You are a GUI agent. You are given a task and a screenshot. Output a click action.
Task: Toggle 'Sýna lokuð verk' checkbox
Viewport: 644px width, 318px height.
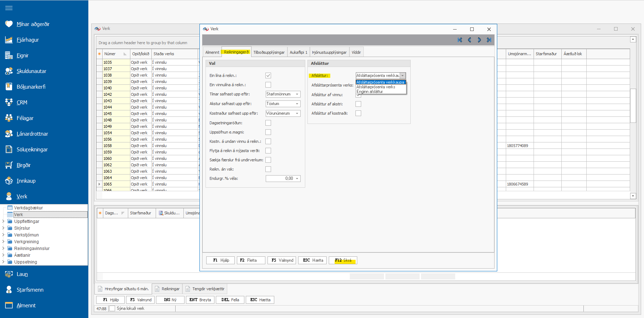point(113,308)
